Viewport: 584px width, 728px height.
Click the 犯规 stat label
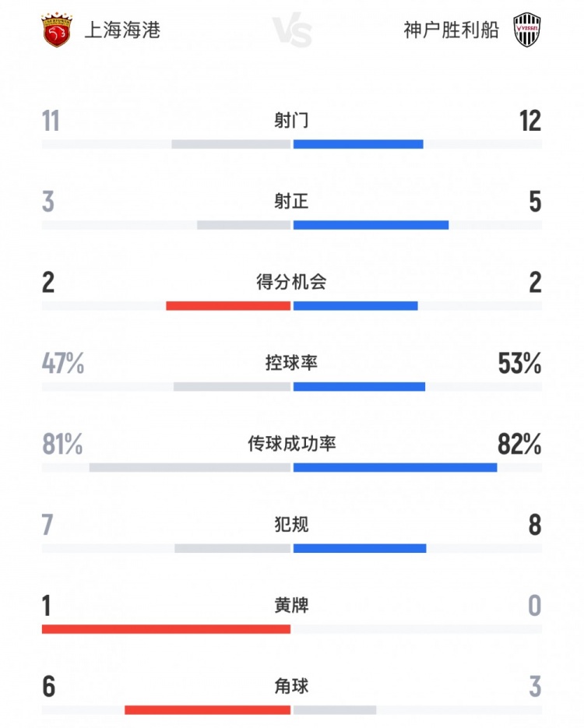click(291, 524)
